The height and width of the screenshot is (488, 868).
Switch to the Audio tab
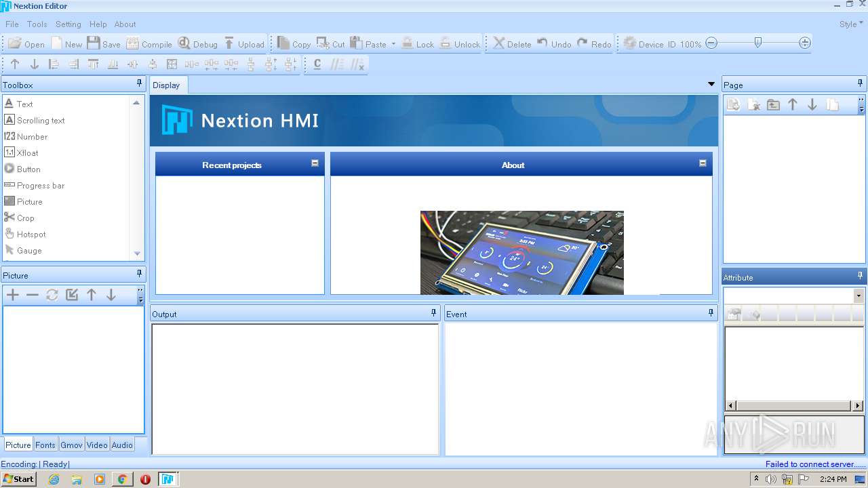tap(122, 445)
